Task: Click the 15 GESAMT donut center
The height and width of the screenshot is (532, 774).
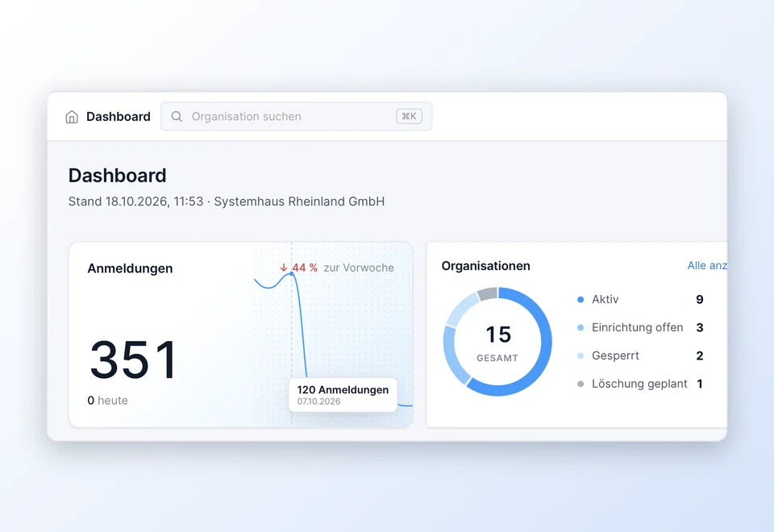Action: point(497,343)
